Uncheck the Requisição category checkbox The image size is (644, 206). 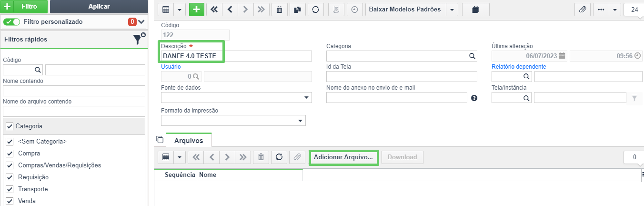(9, 177)
